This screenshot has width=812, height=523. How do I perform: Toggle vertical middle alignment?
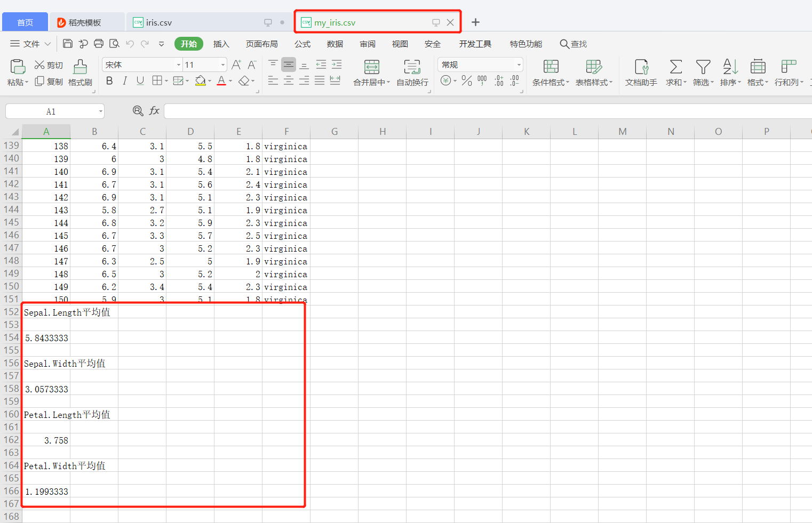point(289,65)
